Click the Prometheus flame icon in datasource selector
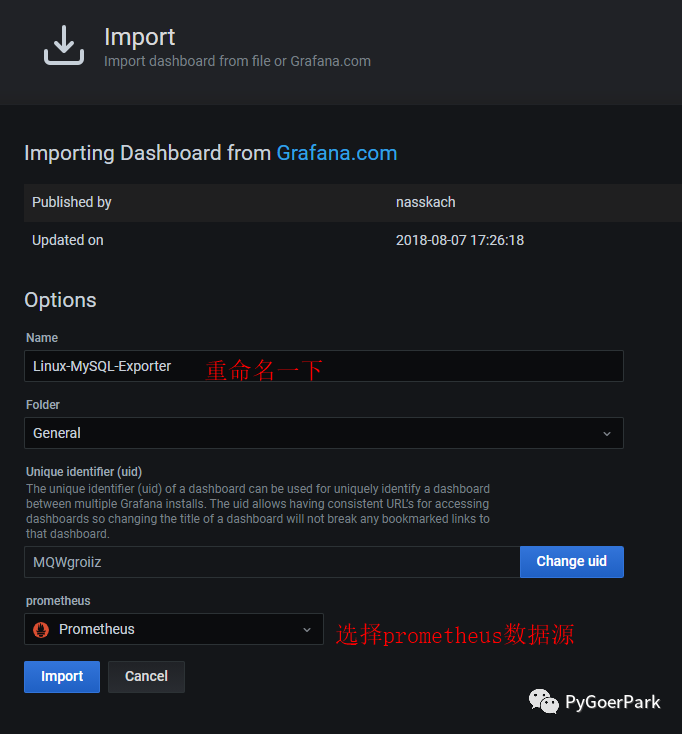The image size is (682, 734). tap(41, 630)
